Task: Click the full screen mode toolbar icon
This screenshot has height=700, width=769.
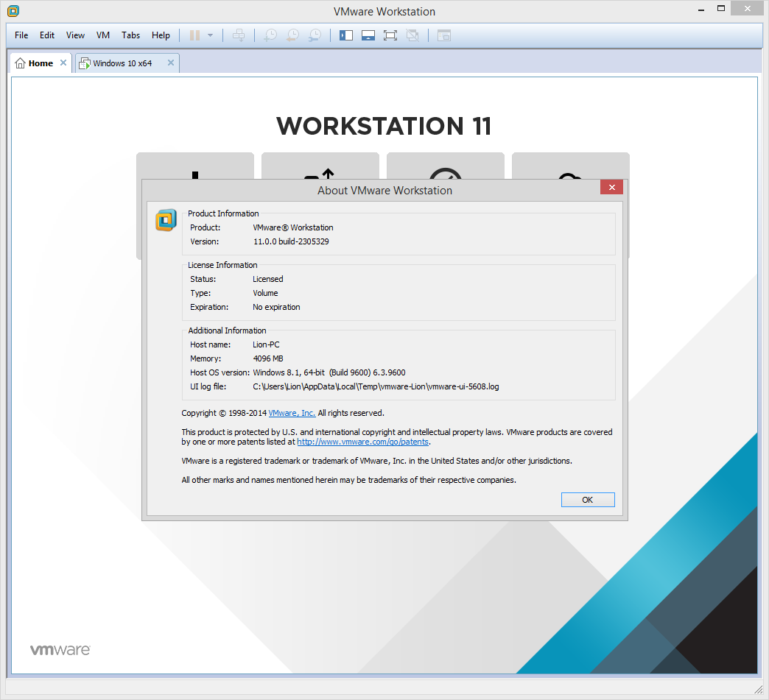Action: (x=390, y=35)
